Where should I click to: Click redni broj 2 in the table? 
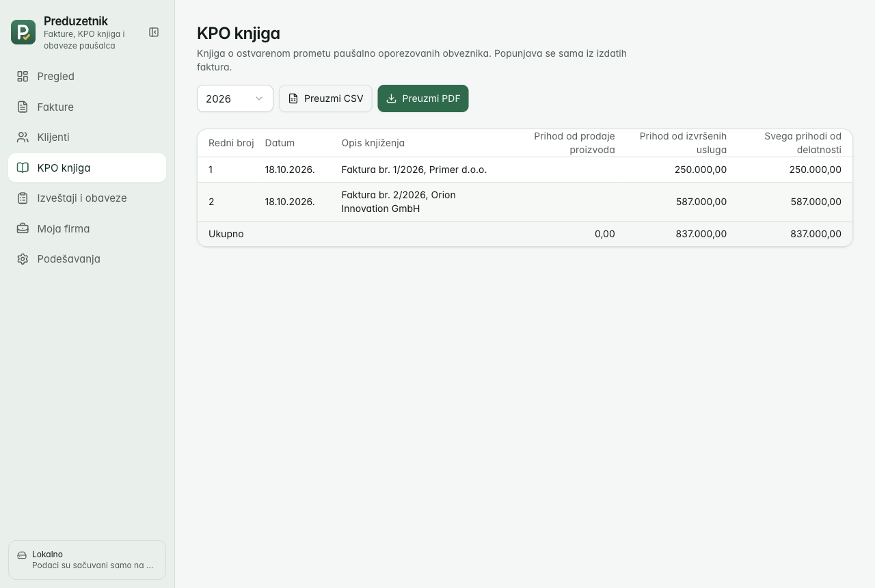(x=211, y=202)
